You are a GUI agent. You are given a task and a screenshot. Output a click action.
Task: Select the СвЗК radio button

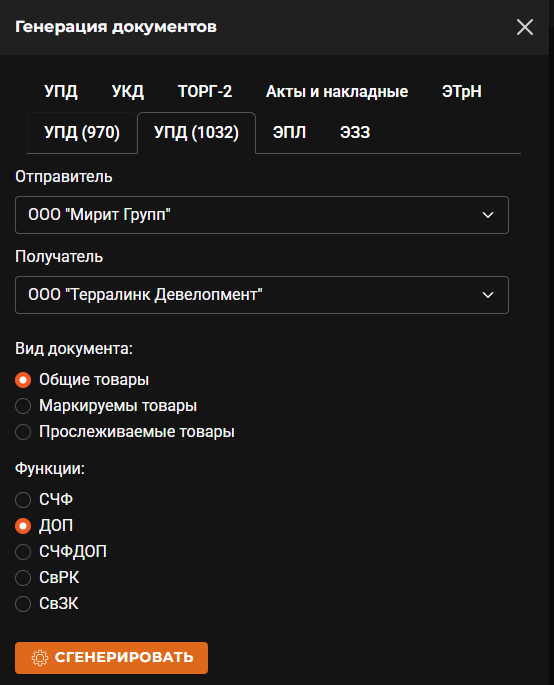23,604
